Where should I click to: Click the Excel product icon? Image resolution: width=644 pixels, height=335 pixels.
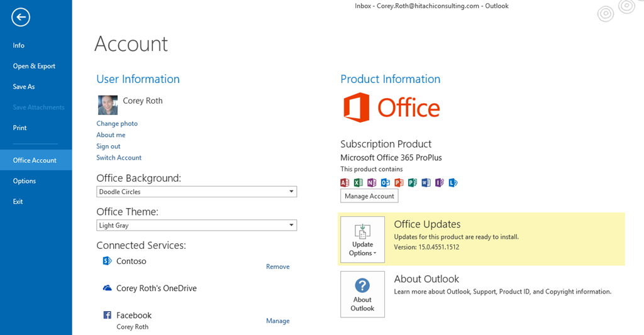(358, 183)
